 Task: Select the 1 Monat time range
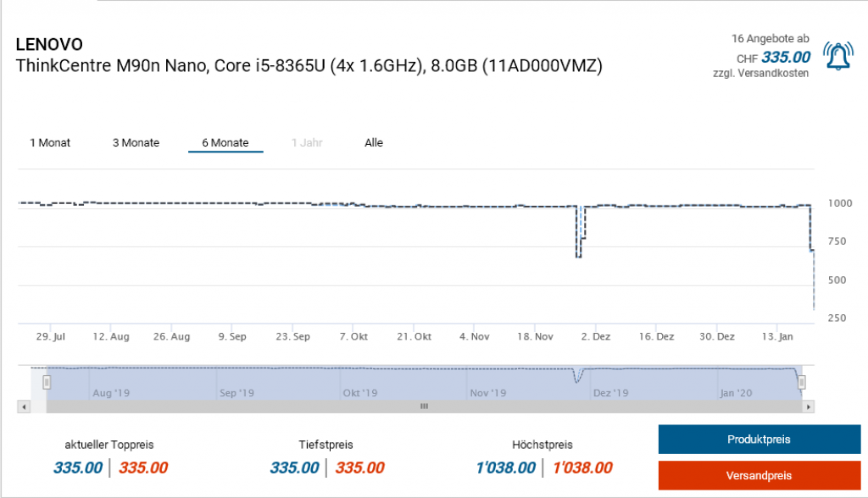click(50, 142)
